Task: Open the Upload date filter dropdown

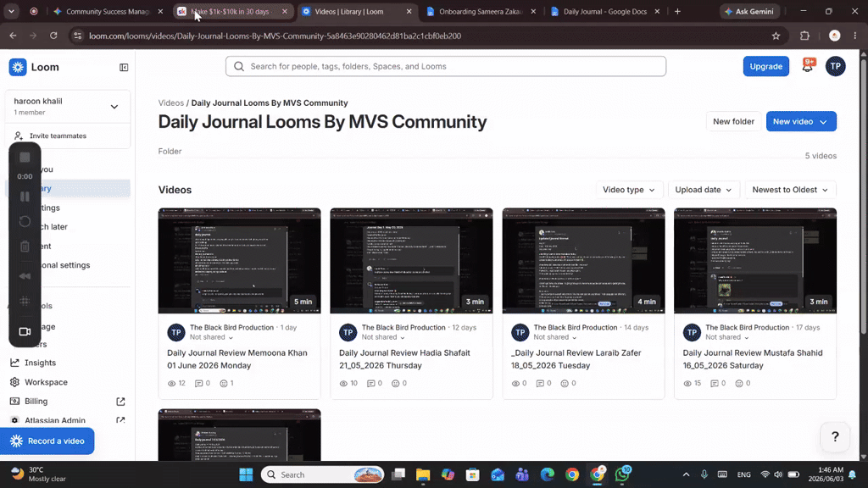Action: click(x=703, y=190)
